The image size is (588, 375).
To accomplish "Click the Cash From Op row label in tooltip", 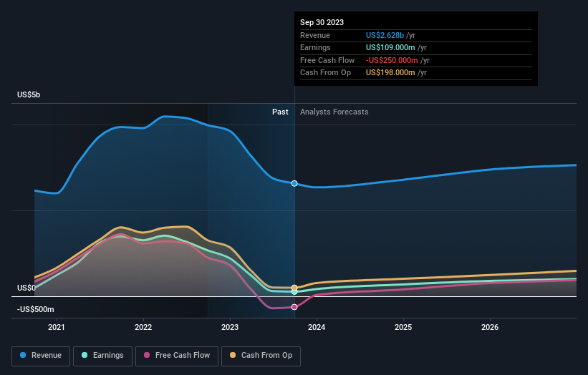I will pos(325,73).
